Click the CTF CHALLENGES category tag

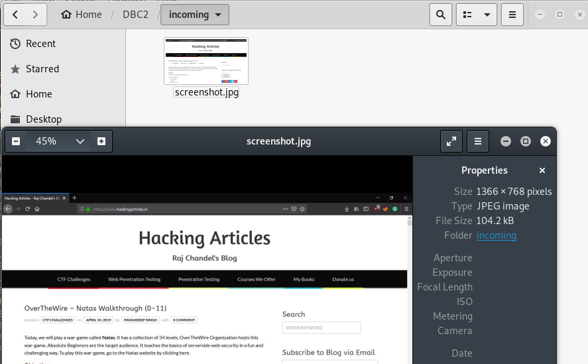[58, 320]
